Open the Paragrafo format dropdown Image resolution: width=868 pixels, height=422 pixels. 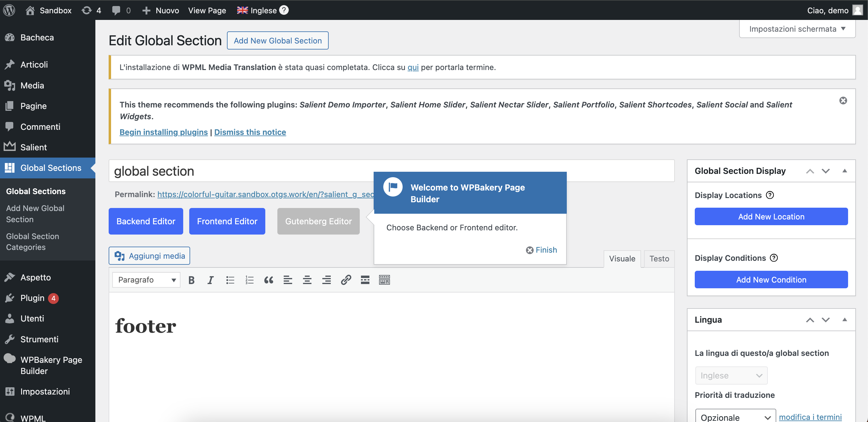click(147, 280)
